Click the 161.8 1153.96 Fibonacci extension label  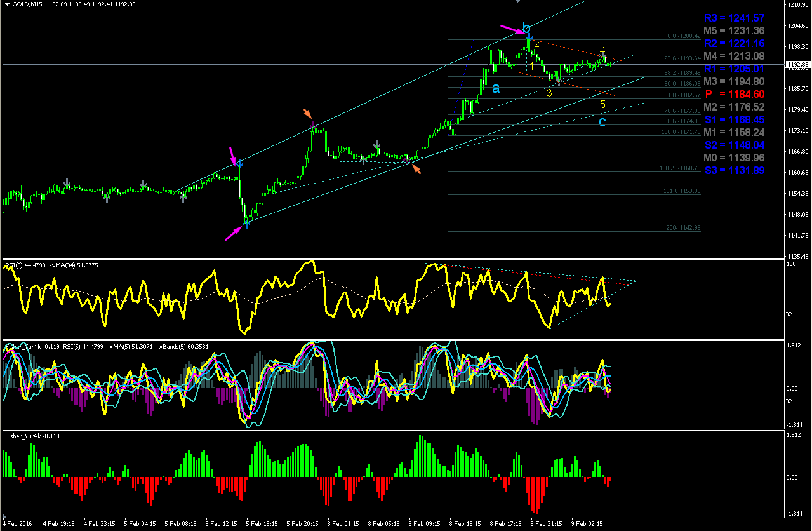682,191
